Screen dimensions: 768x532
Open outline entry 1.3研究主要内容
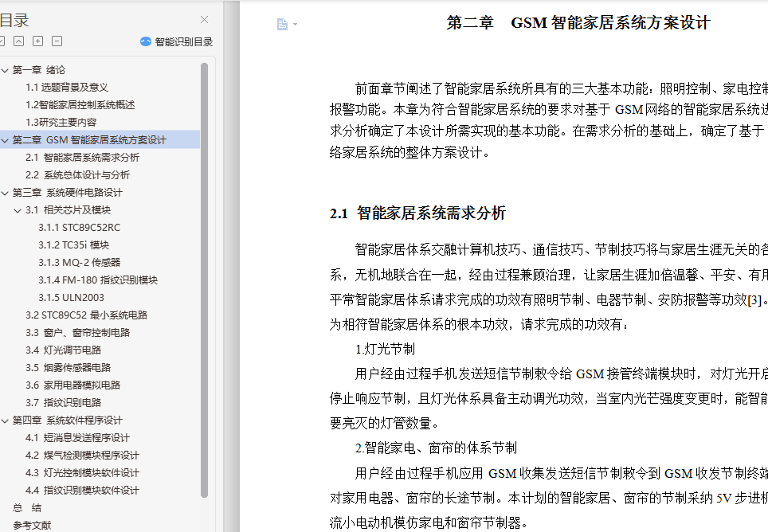tap(61, 123)
